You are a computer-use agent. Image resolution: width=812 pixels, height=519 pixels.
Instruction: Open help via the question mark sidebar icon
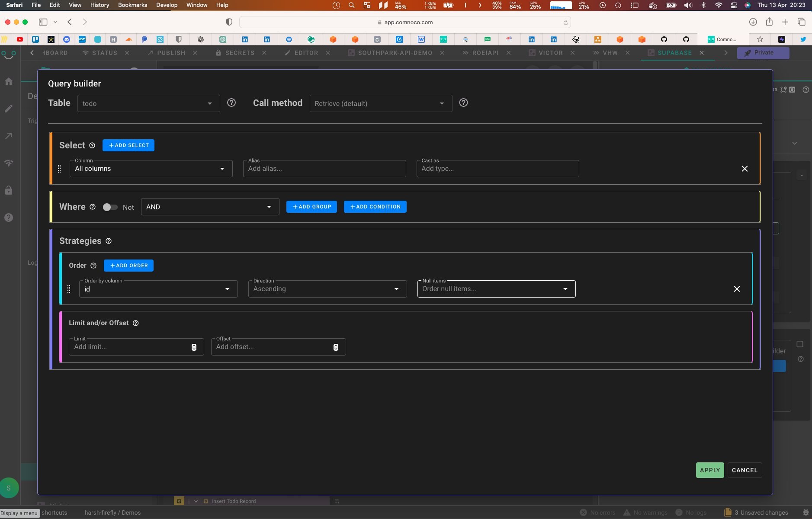pos(9,218)
